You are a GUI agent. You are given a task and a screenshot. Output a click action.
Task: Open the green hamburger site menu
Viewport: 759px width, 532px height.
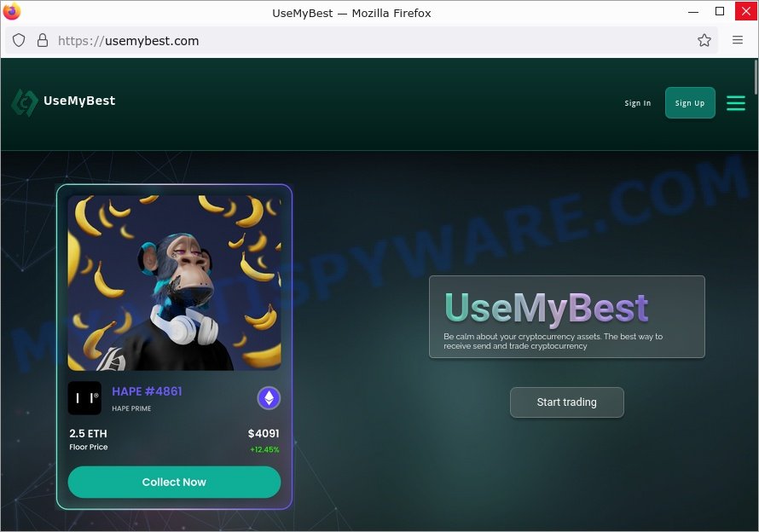tap(736, 102)
